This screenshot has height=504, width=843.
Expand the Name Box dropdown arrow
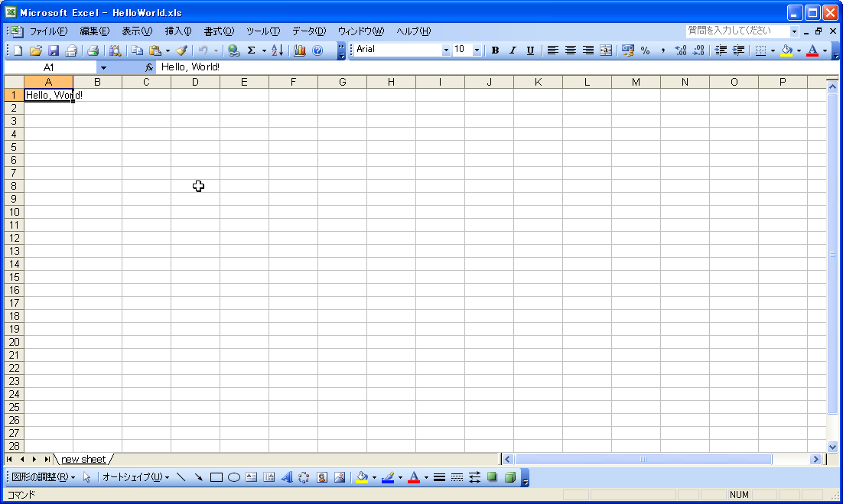(103, 68)
